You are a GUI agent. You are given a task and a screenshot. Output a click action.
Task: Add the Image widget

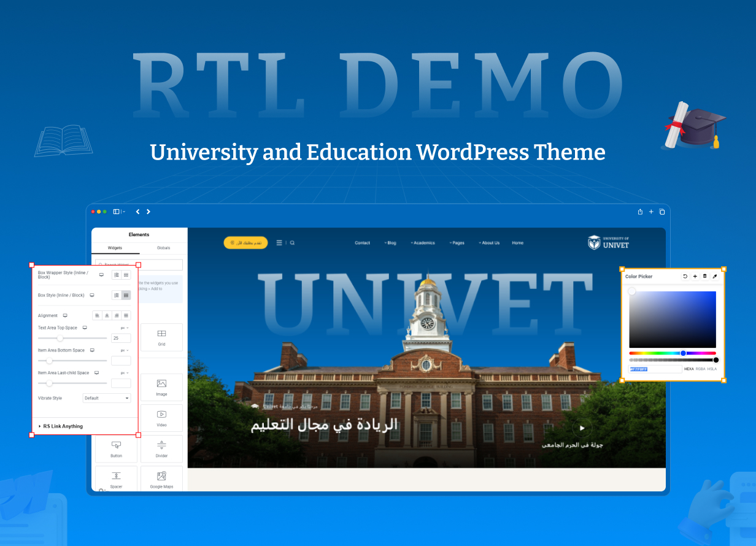161,387
